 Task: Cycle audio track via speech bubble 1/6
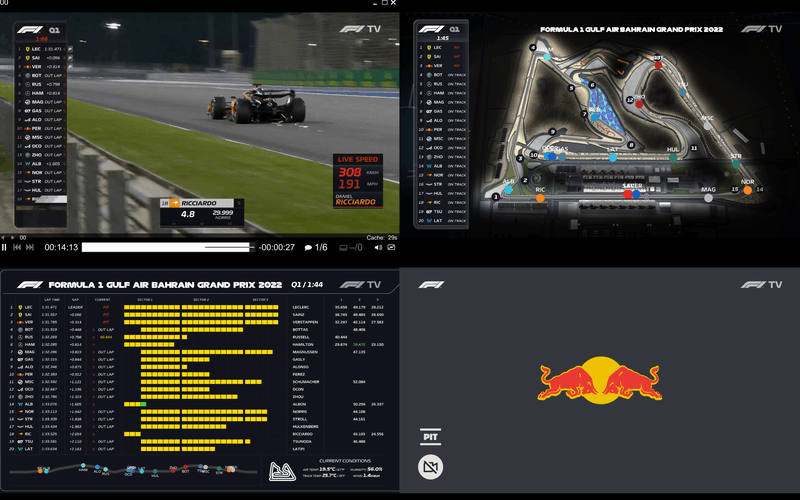pyautogui.click(x=316, y=247)
